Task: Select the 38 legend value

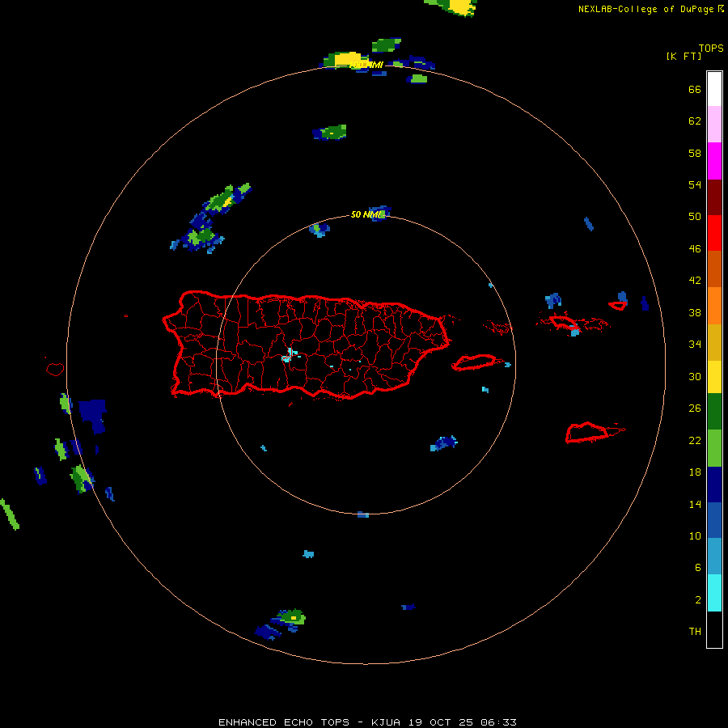Action: tap(695, 312)
